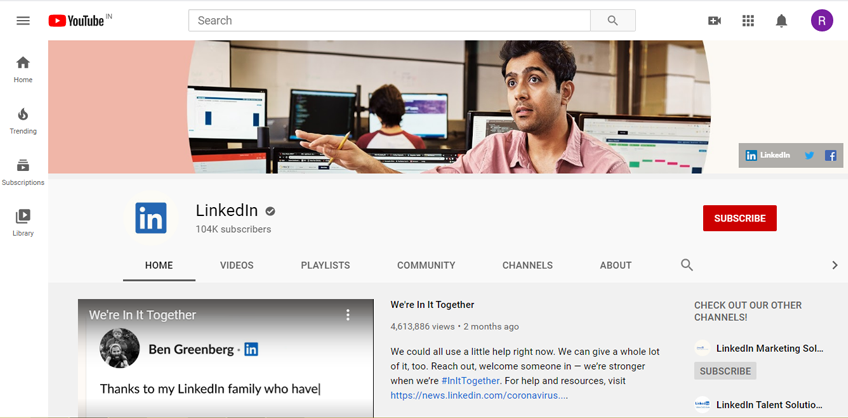Switch to the VIDEOS tab

pos(237,266)
